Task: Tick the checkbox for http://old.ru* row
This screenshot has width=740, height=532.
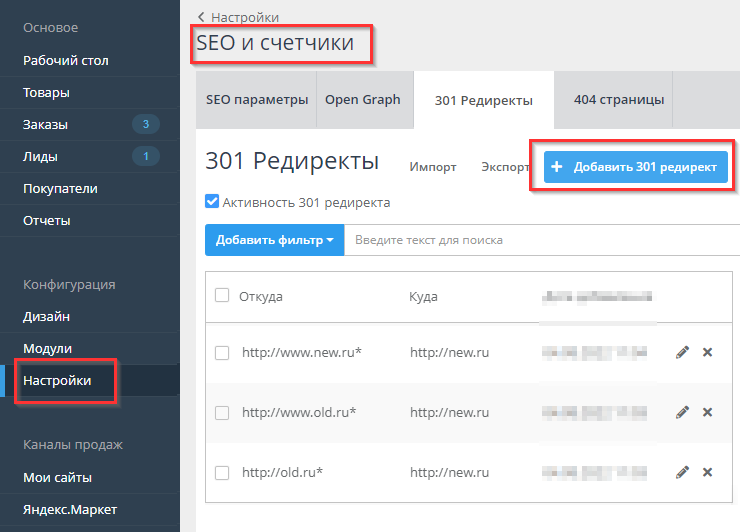Action: (x=222, y=472)
